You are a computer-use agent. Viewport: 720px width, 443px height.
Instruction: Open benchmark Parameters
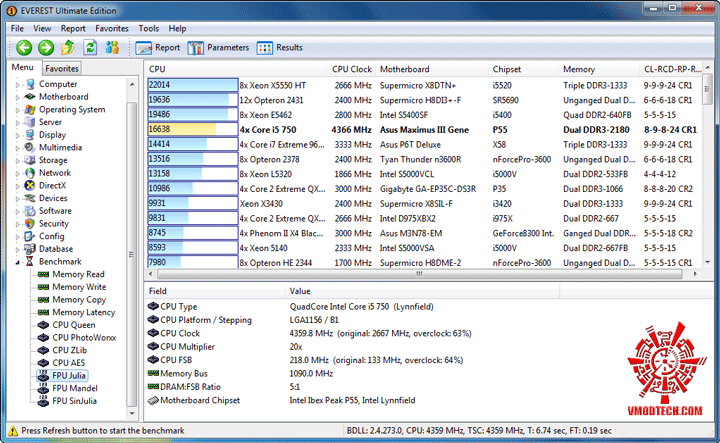[218, 48]
